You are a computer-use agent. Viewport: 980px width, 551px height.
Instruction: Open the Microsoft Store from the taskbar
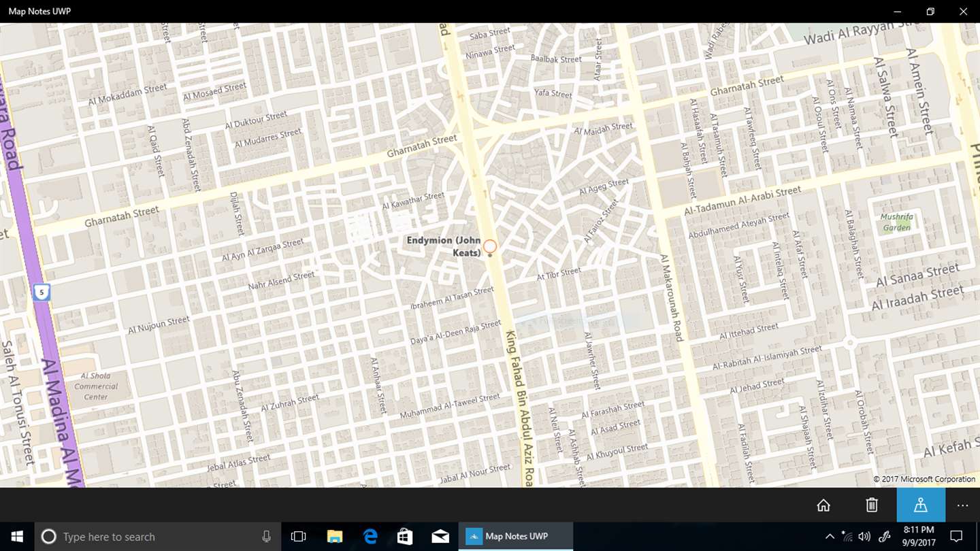pyautogui.click(x=405, y=537)
